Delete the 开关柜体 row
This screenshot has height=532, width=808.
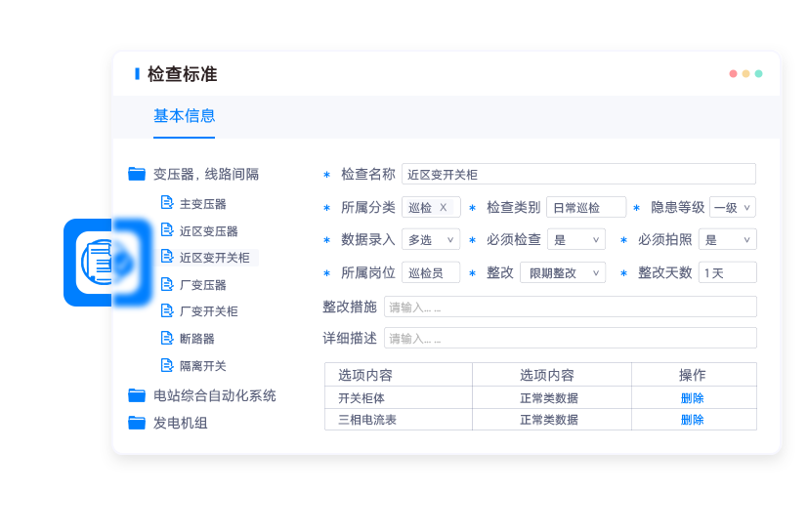click(x=692, y=398)
